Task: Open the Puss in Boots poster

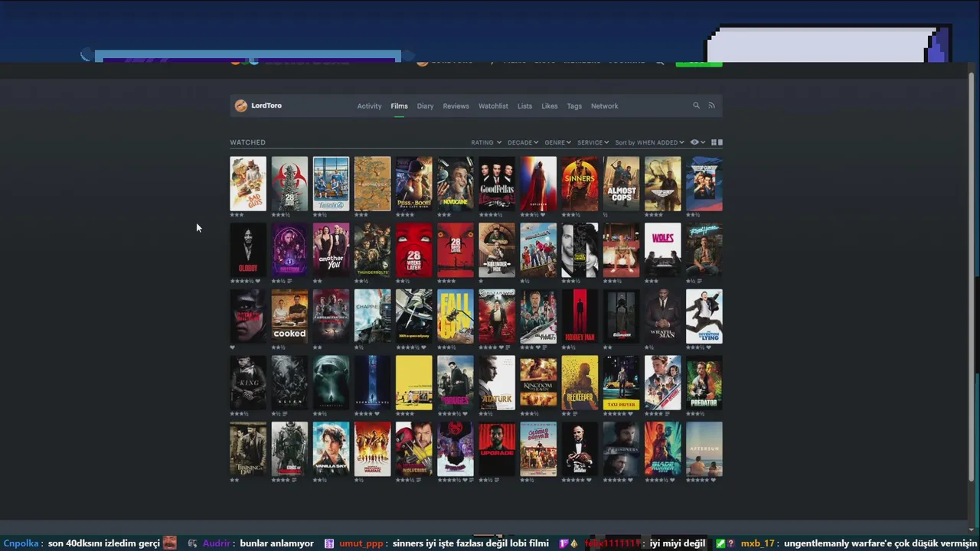Action: point(413,184)
